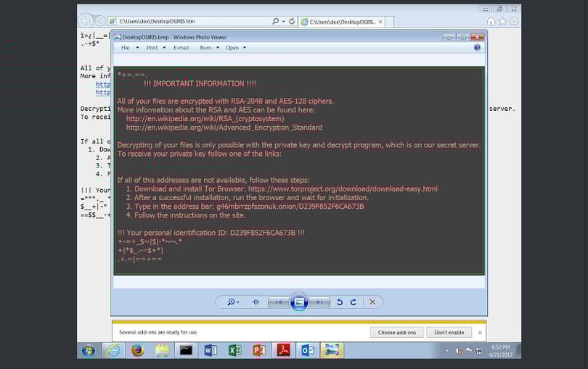Dismiss the add-ons notification bar

tap(480, 333)
